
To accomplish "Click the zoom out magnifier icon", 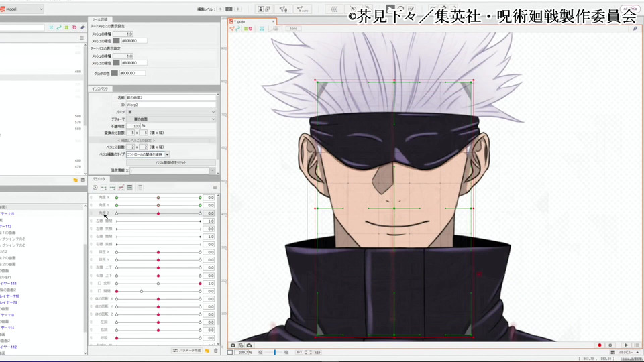I will pos(260,352).
